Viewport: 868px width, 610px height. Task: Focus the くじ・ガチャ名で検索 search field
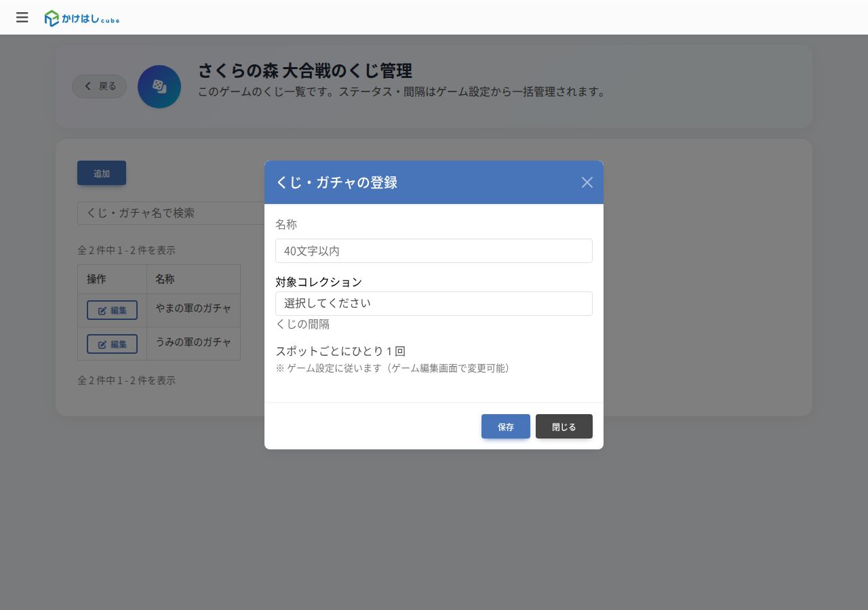(x=171, y=213)
